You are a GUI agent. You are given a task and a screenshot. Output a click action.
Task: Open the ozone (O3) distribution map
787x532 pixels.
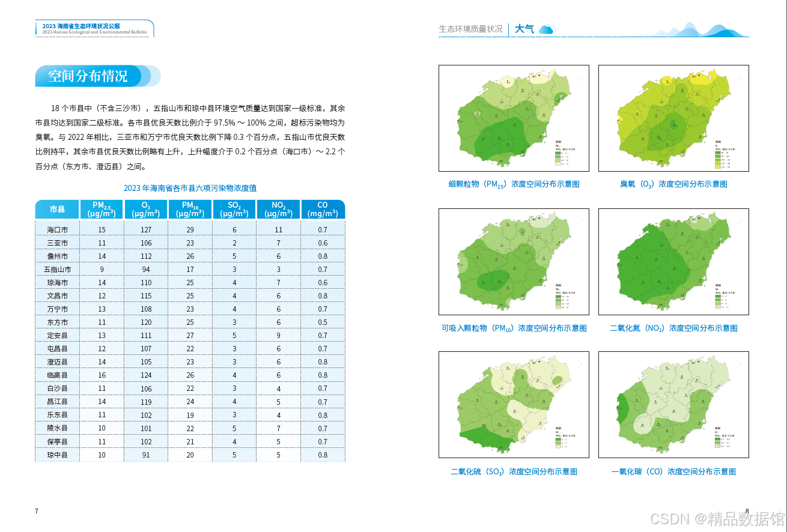click(673, 118)
